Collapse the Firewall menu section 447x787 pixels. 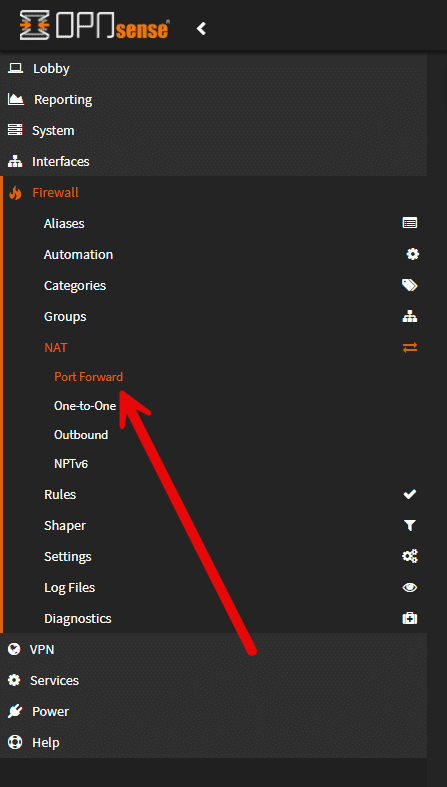[x=214, y=192]
